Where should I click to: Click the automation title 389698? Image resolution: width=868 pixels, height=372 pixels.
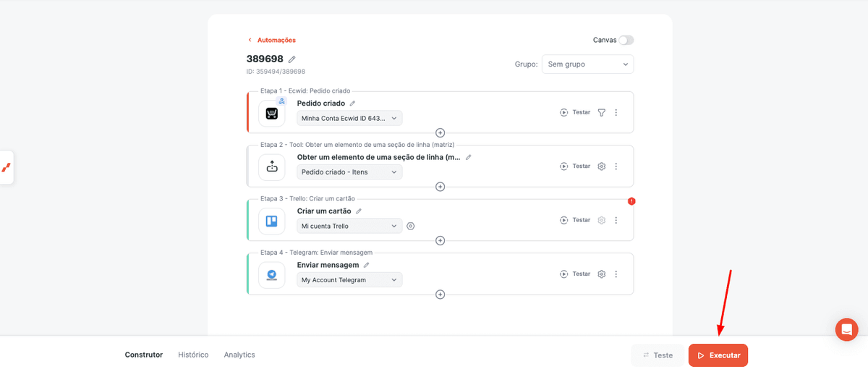(x=265, y=59)
